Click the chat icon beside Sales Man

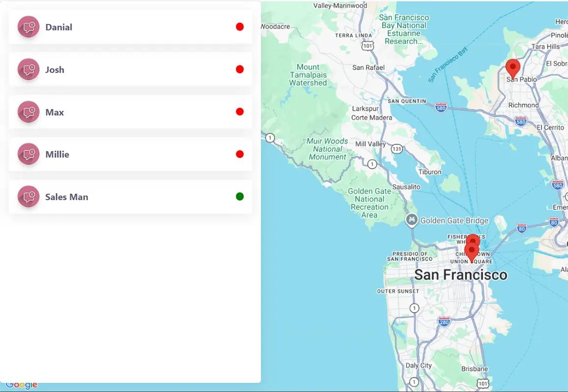28,196
